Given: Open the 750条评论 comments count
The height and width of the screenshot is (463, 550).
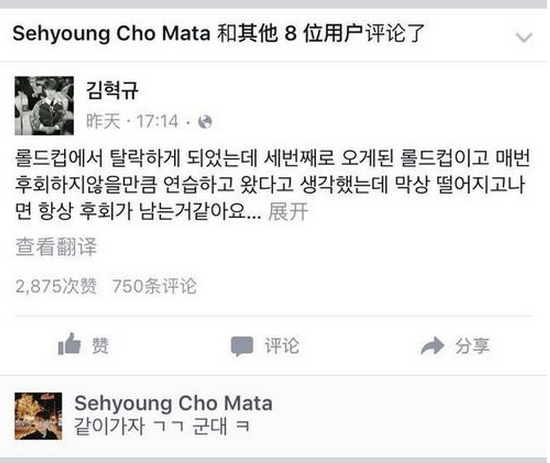Looking at the screenshot, I should [155, 286].
